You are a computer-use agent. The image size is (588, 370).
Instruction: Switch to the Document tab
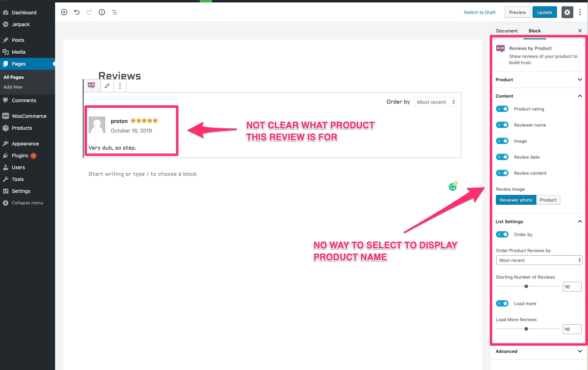[506, 31]
